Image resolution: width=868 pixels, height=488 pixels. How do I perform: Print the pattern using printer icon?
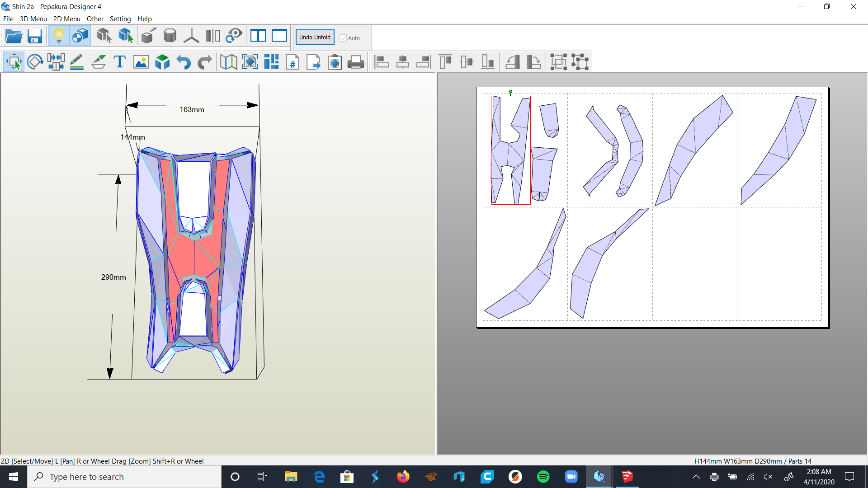click(x=356, y=62)
